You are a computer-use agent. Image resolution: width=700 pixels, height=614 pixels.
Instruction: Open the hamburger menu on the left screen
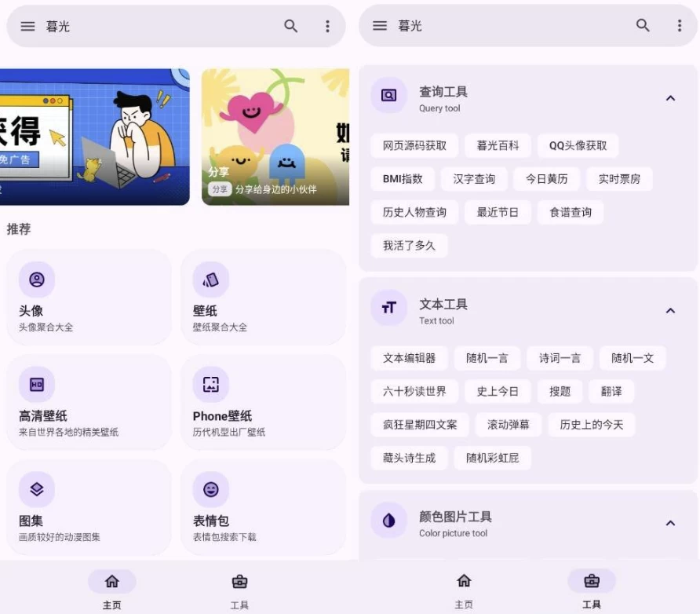tap(27, 26)
